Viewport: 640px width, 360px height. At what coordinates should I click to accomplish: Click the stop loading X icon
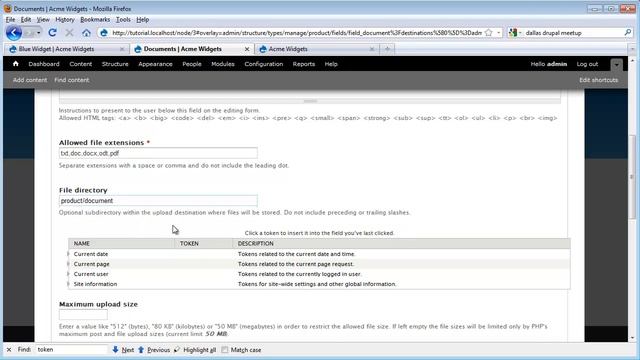click(69, 33)
